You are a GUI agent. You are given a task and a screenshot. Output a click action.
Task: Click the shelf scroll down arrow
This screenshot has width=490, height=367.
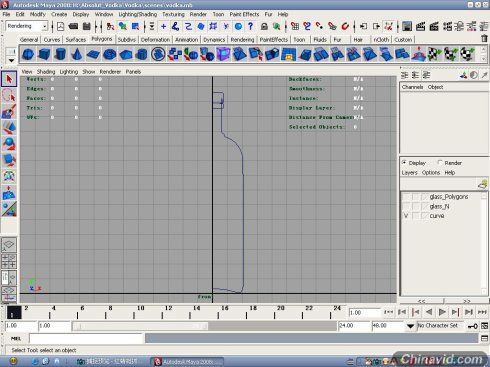[483, 58]
